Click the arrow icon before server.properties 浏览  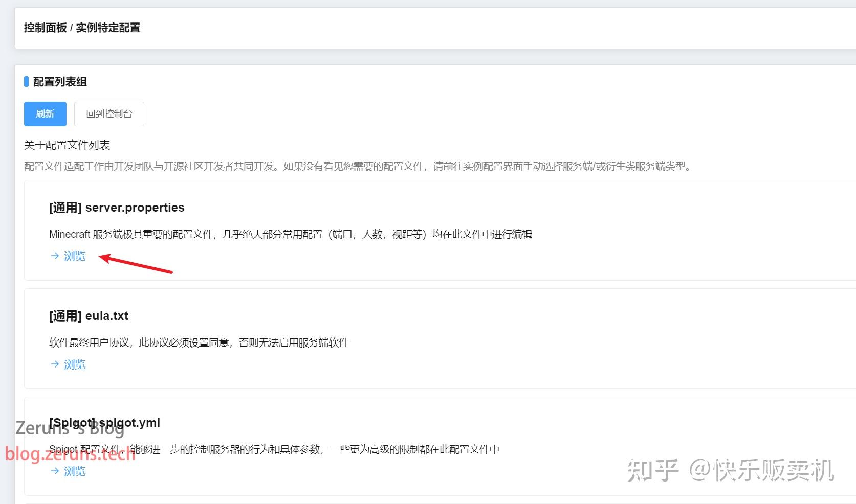[54, 256]
